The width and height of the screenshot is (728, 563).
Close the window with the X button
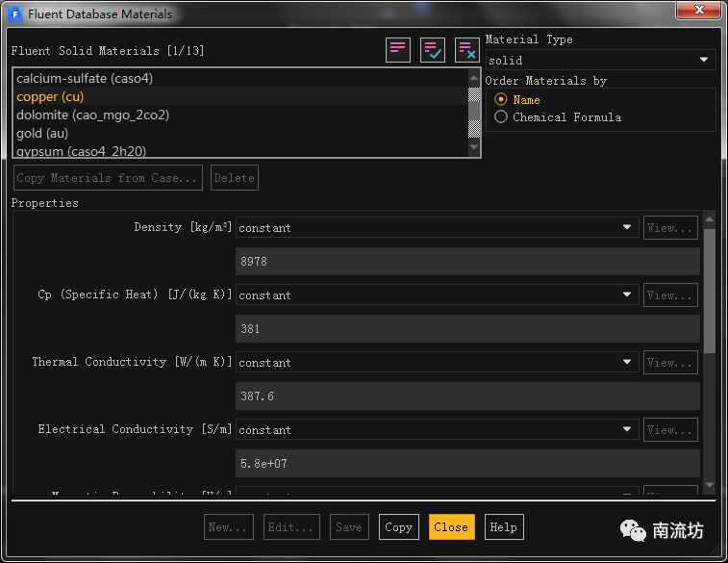point(700,10)
